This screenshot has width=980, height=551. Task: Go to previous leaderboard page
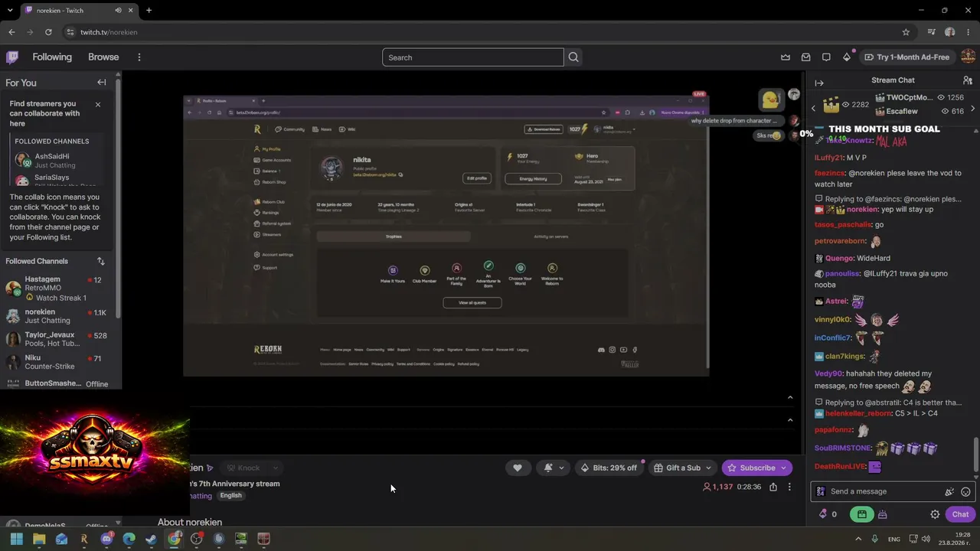coord(814,109)
